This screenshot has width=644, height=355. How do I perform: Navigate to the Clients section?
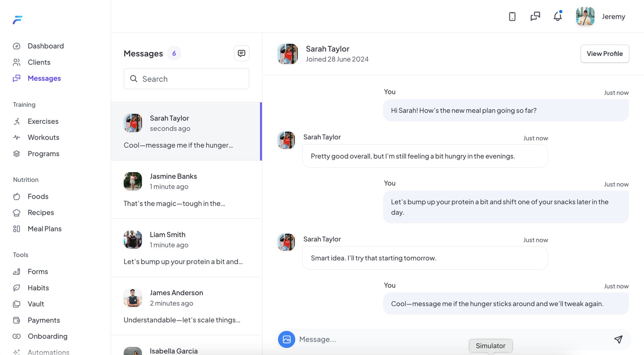coord(39,62)
